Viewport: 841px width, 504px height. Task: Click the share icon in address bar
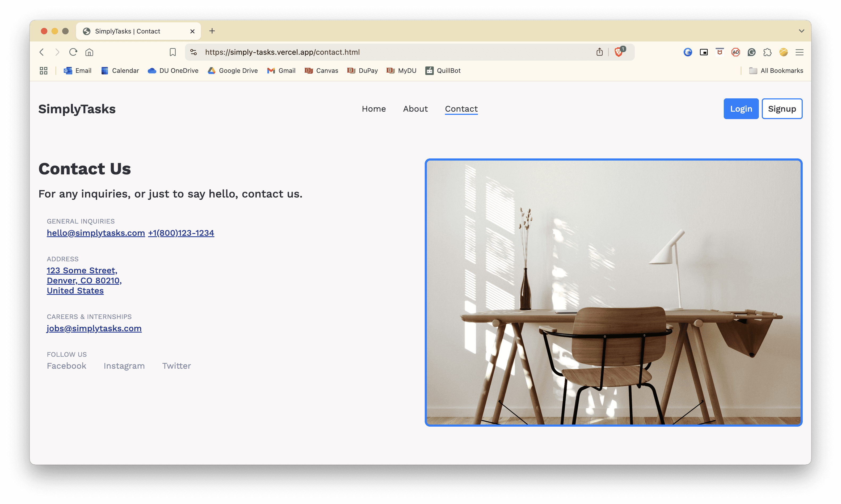click(599, 52)
